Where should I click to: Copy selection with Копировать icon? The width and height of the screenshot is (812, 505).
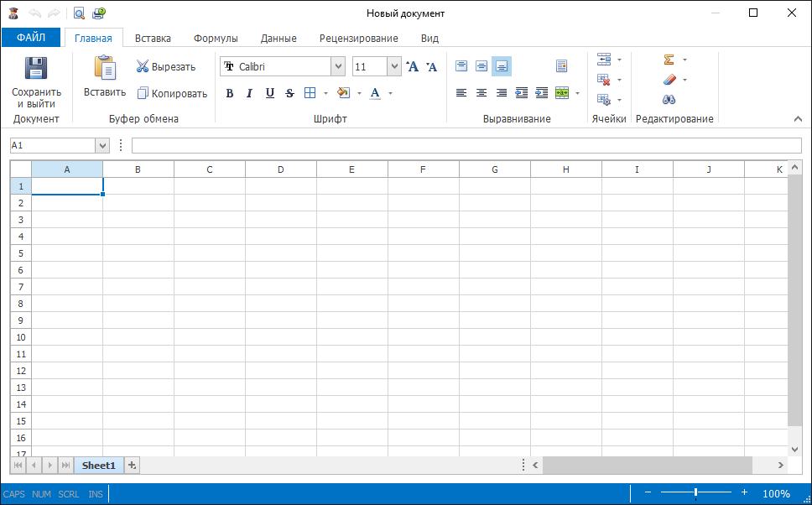point(143,93)
